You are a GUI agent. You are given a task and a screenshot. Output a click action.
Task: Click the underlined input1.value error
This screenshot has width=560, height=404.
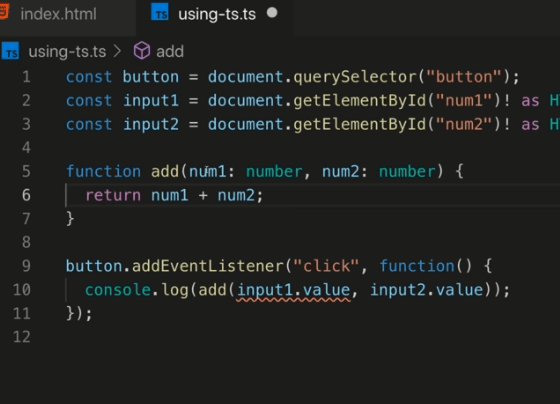293,290
